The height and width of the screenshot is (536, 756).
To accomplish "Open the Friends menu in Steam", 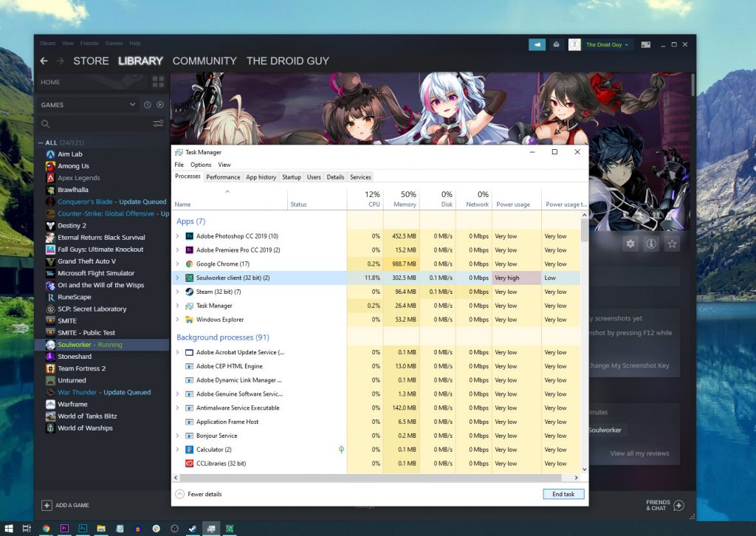I will pyautogui.click(x=89, y=44).
